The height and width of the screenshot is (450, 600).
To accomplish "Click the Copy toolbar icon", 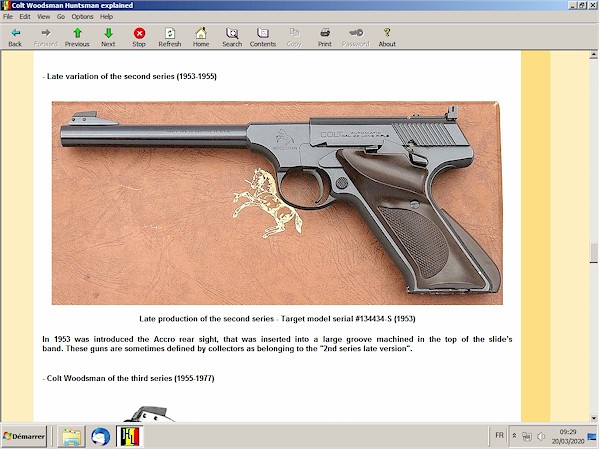I will (x=294, y=37).
